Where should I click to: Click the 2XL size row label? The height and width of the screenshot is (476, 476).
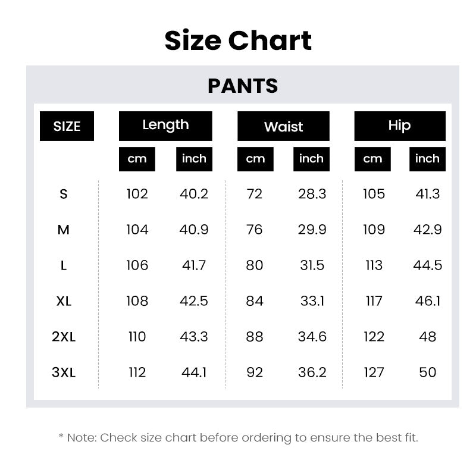(64, 337)
